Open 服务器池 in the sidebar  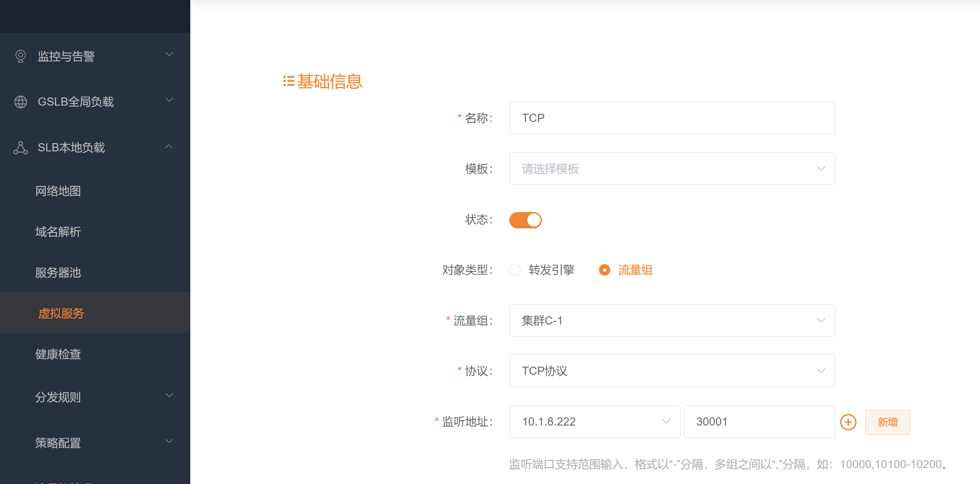[58, 272]
